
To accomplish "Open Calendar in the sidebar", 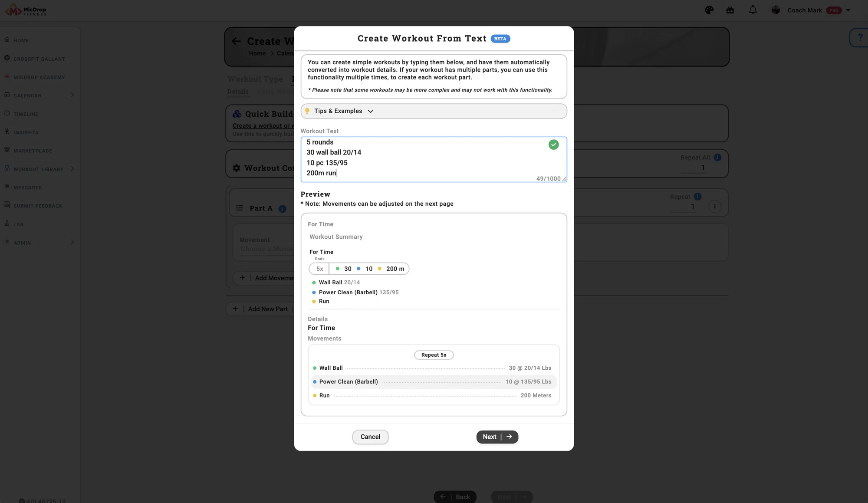I will 27,95.
